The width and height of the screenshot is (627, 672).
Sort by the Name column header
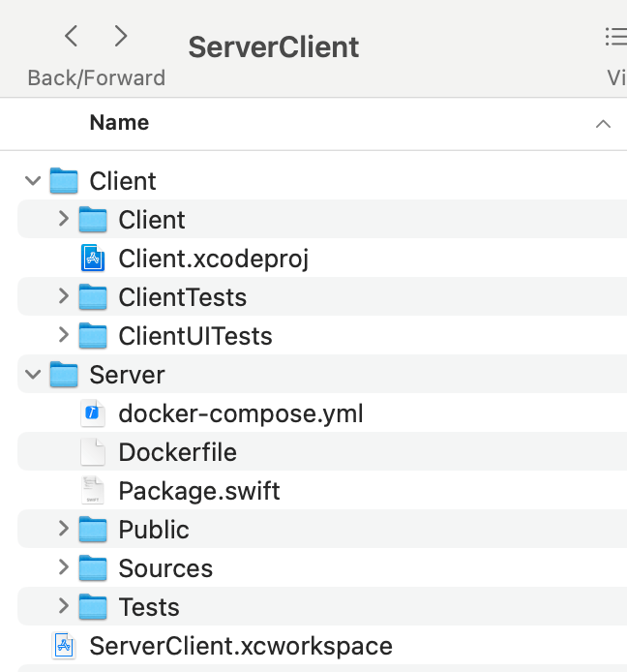tap(119, 123)
